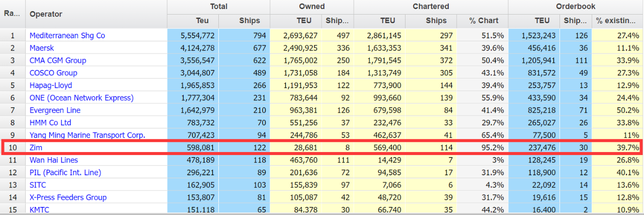Viewport: 644px width, 215px height.
Task: Open the CMA CGM Group link
Action: (x=58, y=60)
